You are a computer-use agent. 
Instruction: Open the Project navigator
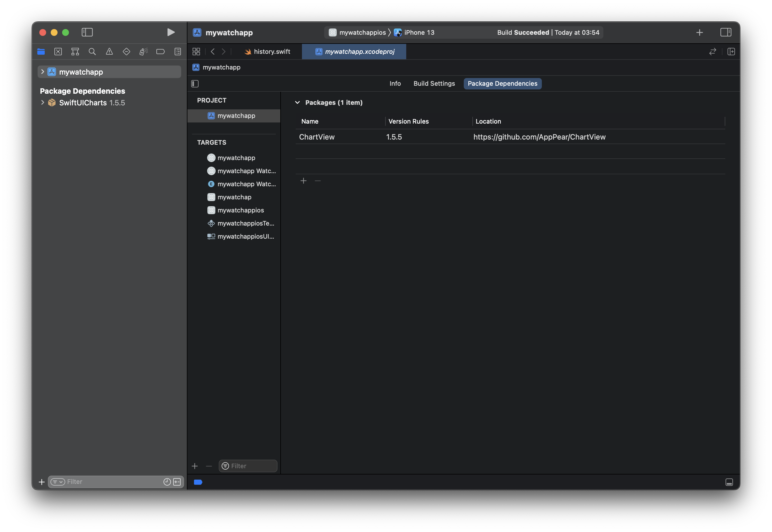point(41,52)
